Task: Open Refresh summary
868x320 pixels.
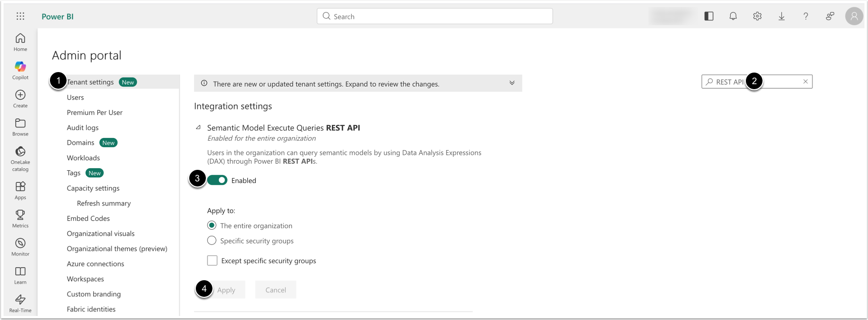Action: tap(104, 203)
